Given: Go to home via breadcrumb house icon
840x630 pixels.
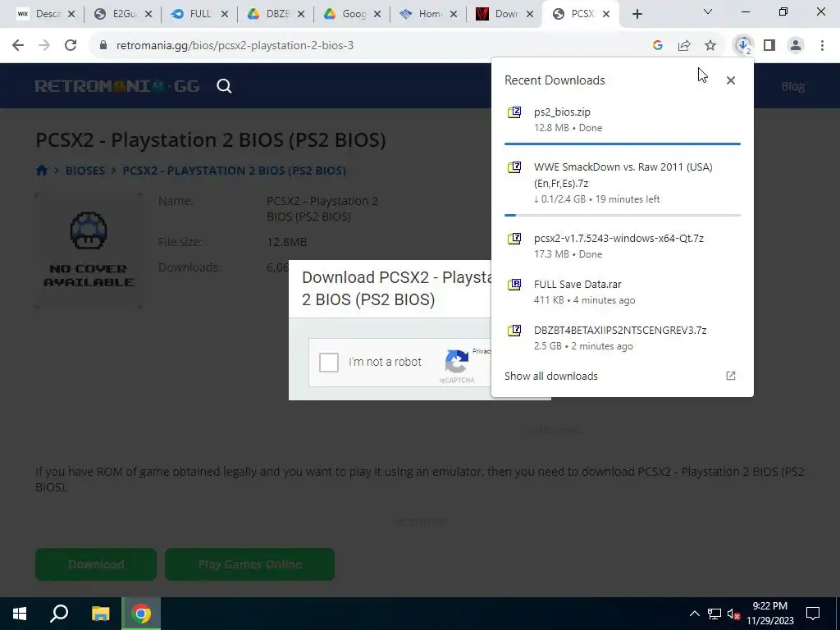Looking at the screenshot, I should [x=42, y=171].
